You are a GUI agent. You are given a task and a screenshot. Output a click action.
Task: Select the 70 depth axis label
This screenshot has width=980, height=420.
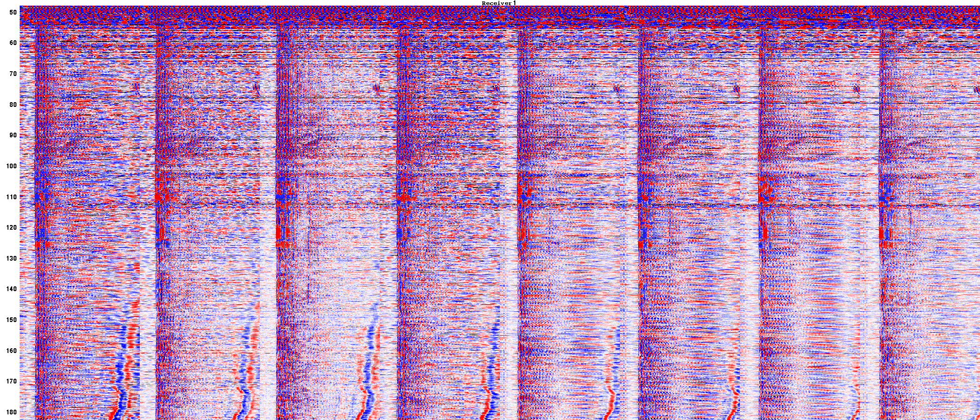13,74
